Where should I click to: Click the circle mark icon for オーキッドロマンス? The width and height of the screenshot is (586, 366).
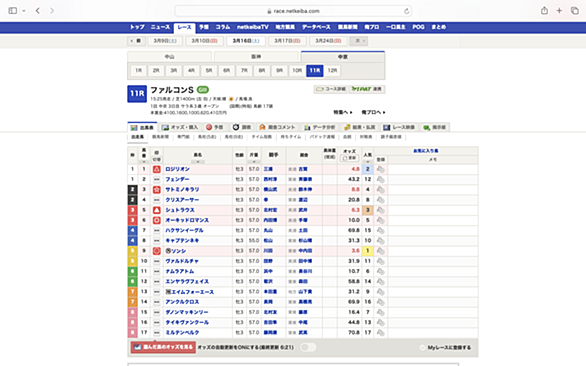point(157,220)
